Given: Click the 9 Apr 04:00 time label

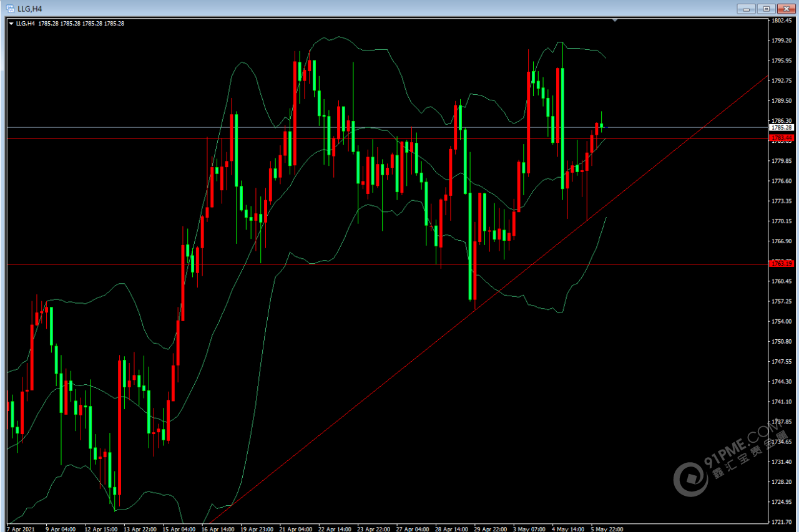Looking at the screenshot, I should (x=61, y=529).
